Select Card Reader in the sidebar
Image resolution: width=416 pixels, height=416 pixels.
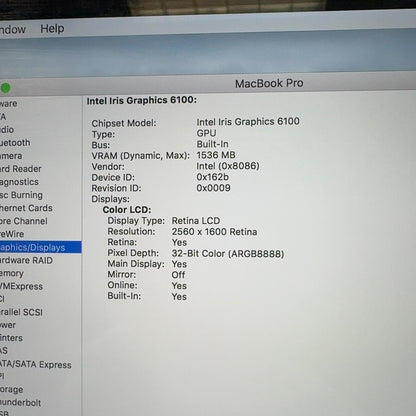pyautogui.click(x=21, y=169)
